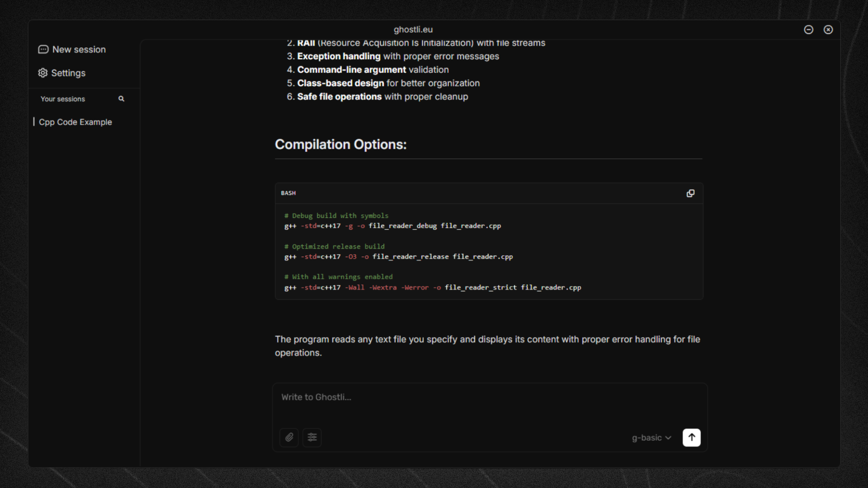
Task: Click the '# Debug build with symbols' comment
Action: point(336,216)
